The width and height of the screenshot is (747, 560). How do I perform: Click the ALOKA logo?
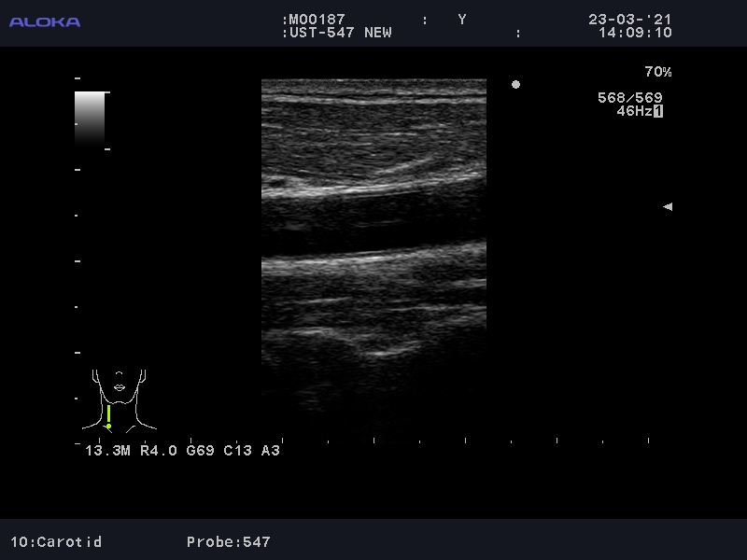coord(45,21)
